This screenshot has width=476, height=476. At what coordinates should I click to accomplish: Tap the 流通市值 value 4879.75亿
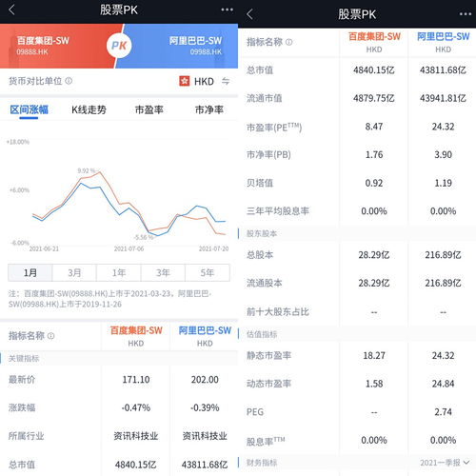tap(374, 98)
